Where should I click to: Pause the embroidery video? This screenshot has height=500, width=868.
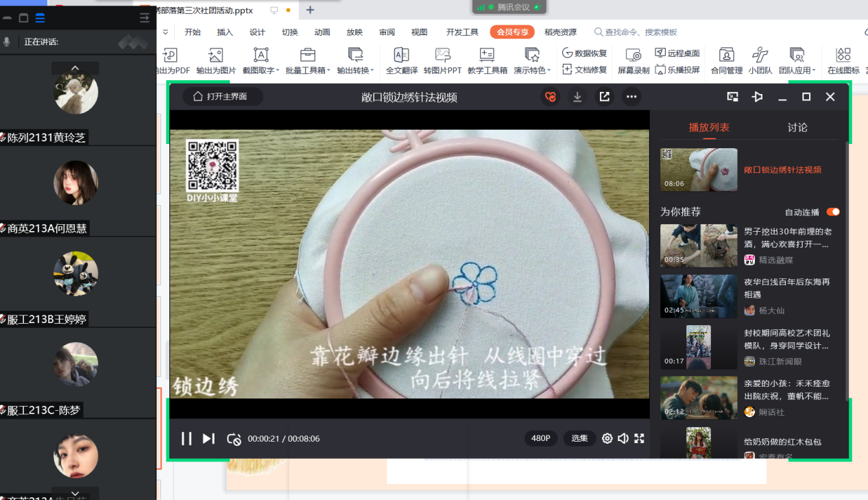(186, 439)
